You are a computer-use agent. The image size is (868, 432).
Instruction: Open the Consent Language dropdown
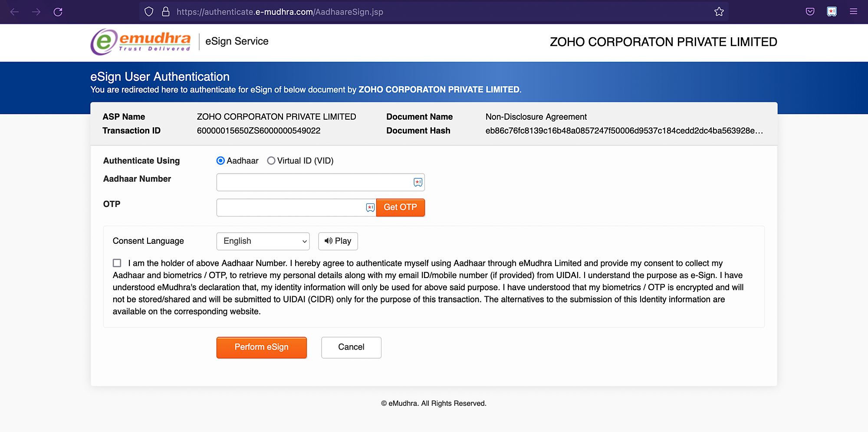[263, 241]
